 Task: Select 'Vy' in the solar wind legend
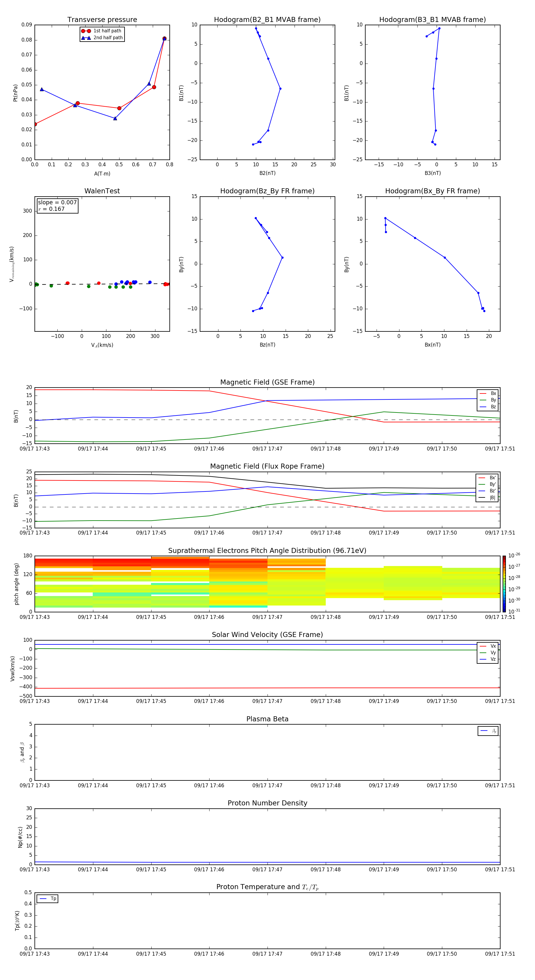point(488,652)
